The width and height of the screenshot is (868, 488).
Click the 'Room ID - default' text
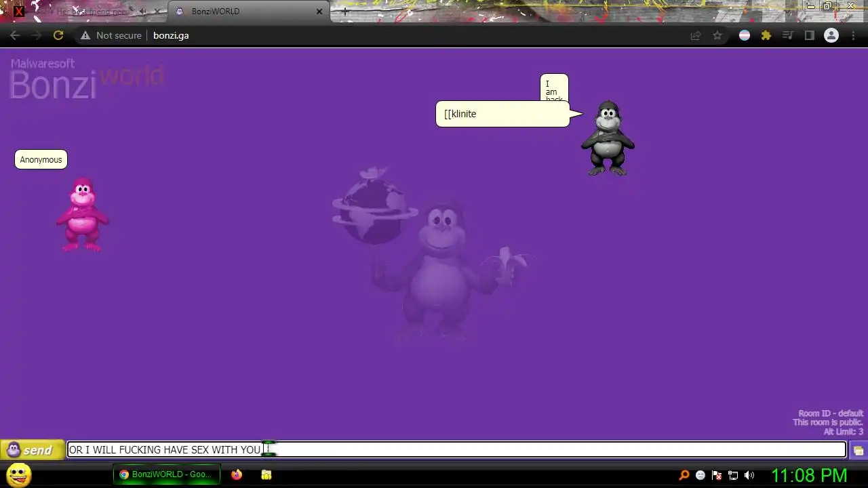831,413
